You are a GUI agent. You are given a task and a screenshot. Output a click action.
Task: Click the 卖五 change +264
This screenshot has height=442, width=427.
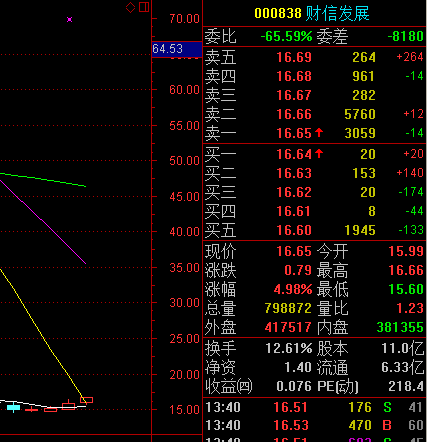click(x=410, y=57)
